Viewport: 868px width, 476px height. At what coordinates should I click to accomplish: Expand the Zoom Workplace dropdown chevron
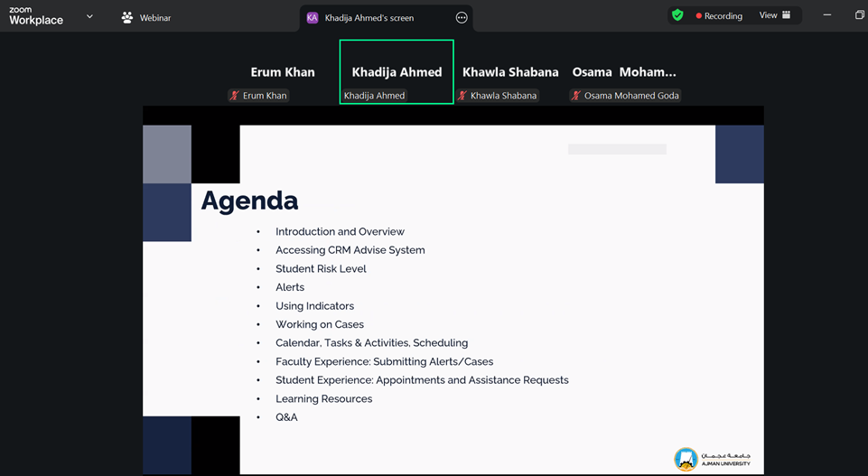[x=89, y=16]
